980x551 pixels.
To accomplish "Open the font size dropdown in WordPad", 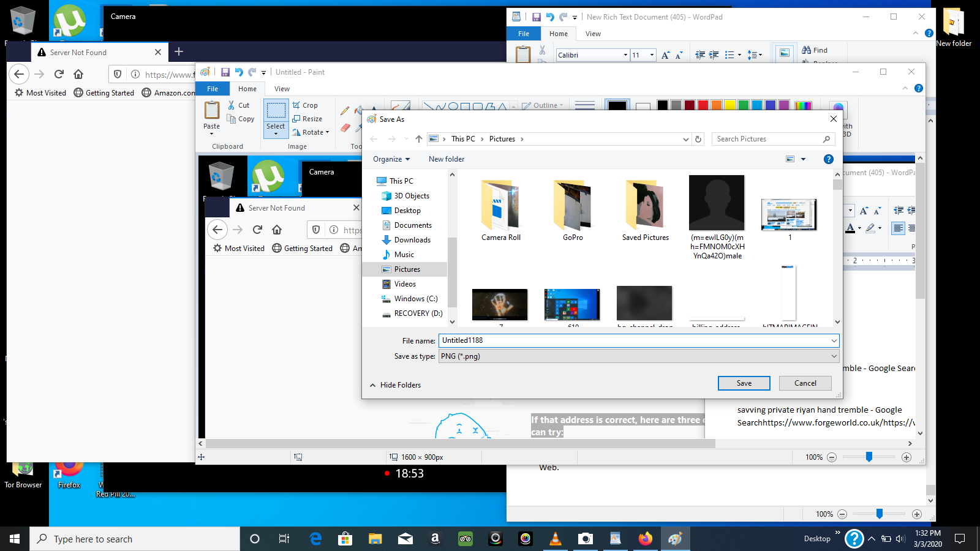I will 652,55.
